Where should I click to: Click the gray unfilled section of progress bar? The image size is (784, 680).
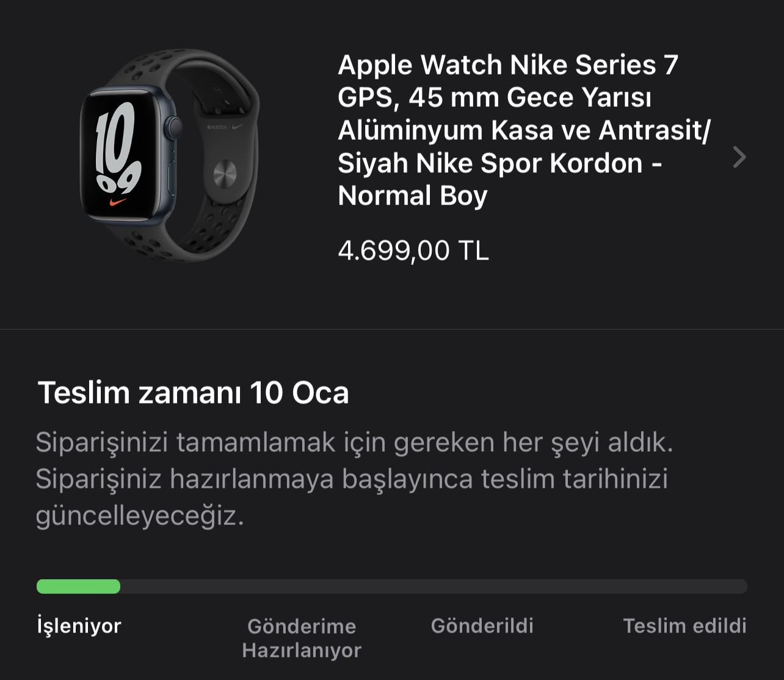coord(434,587)
